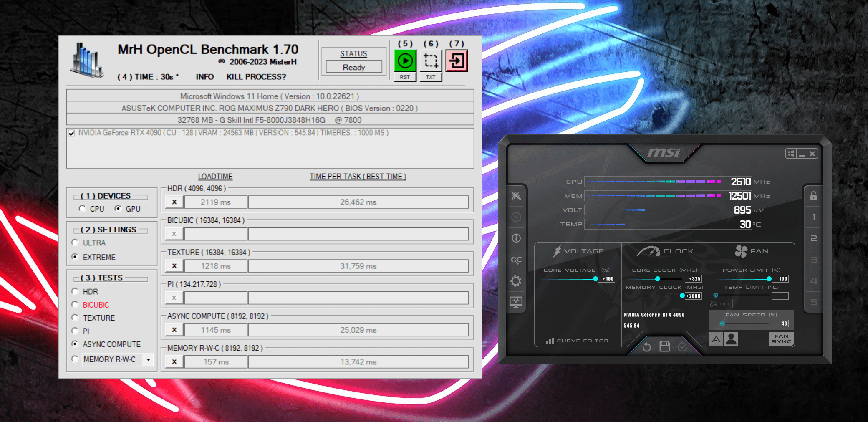This screenshot has height=422, width=868.
Task: Take a screenshot using the selection icon (6)
Action: point(431,61)
